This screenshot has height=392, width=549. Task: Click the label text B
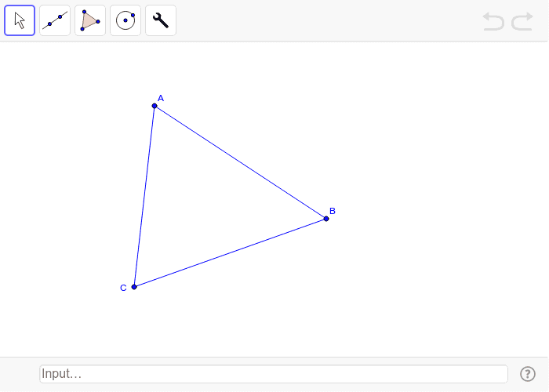pos(333,211)
